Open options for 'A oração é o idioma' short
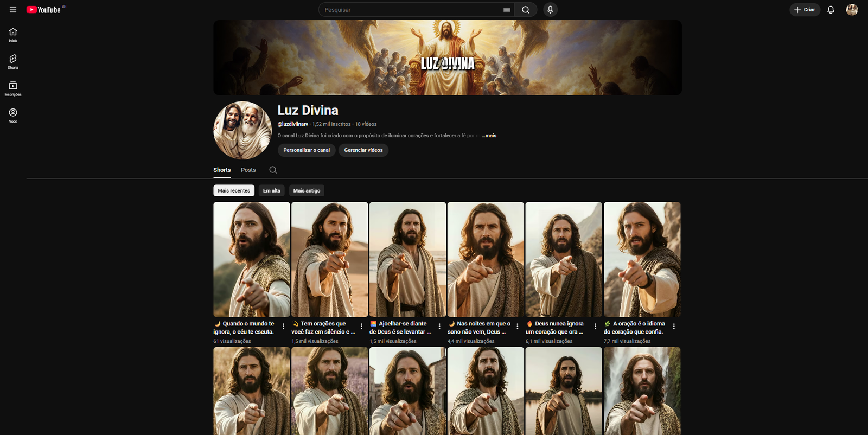Image resolution: width=868 pixels, height=435 pixels. coord(674,327)
